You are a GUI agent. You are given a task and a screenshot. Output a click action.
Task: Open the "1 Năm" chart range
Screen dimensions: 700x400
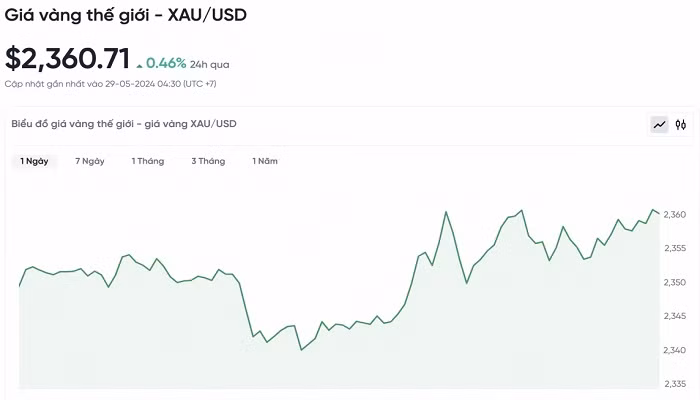[265, 161]
